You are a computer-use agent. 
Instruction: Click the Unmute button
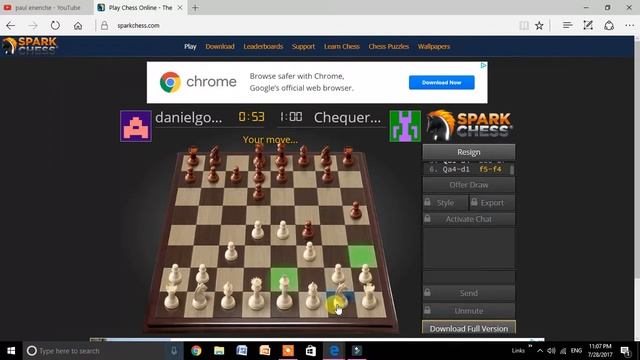(x=469, y=311)
